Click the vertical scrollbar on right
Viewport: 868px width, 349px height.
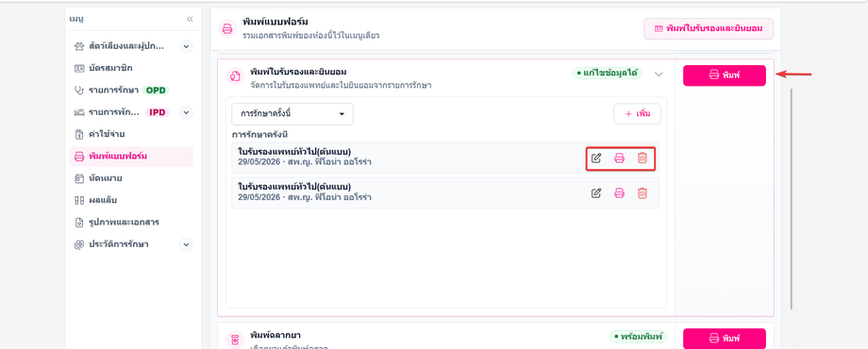(792, 199)
